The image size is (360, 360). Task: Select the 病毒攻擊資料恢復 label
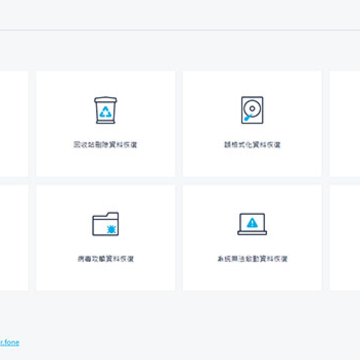[x=105, y=259]
